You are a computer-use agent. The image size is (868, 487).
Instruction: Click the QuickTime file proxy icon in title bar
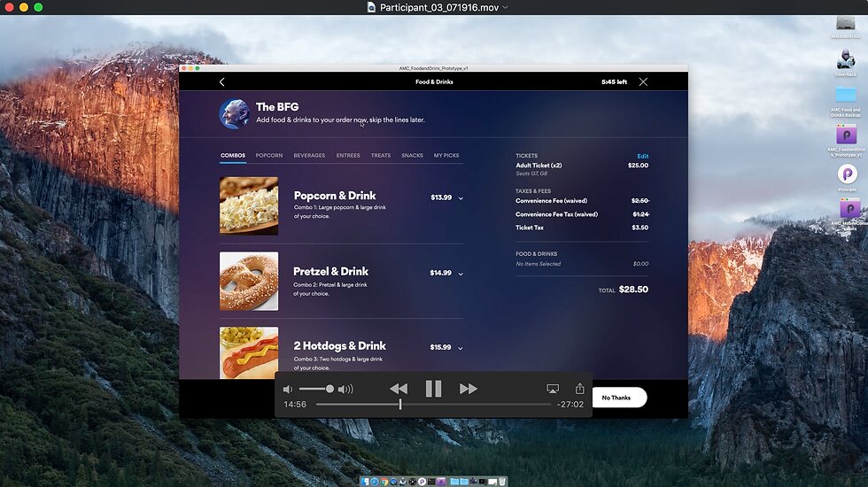tap(371, 7)
